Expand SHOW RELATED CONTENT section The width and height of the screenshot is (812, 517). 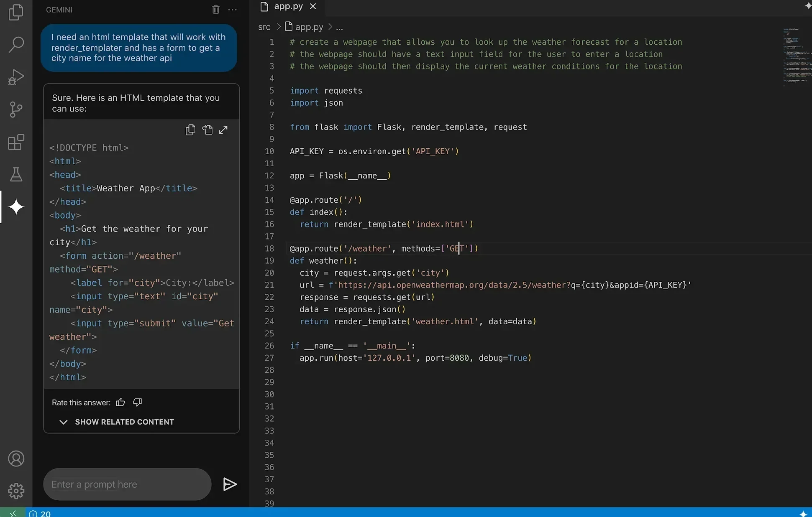(117, 422)
